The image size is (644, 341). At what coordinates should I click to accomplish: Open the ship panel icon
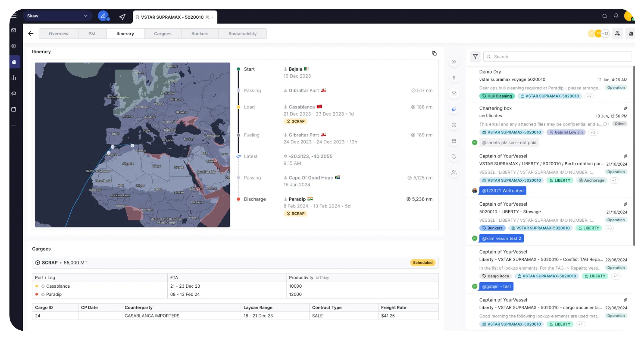[454, 141]
